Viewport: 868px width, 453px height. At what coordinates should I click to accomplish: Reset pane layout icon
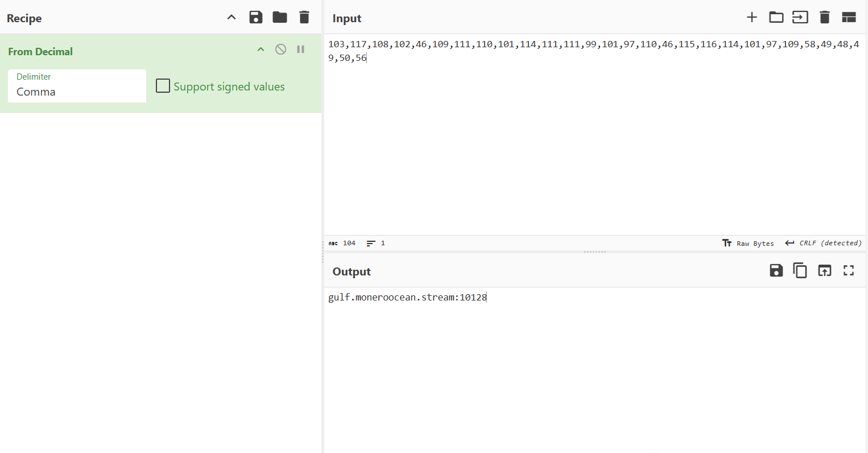tap(849, 17)
